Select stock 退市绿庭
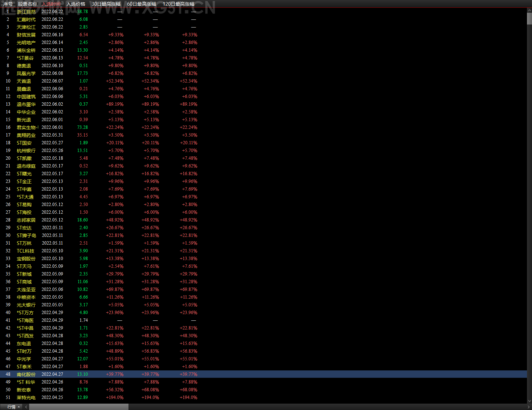The height and width of the screenshot is (410, 532). (x=26, y=166)
